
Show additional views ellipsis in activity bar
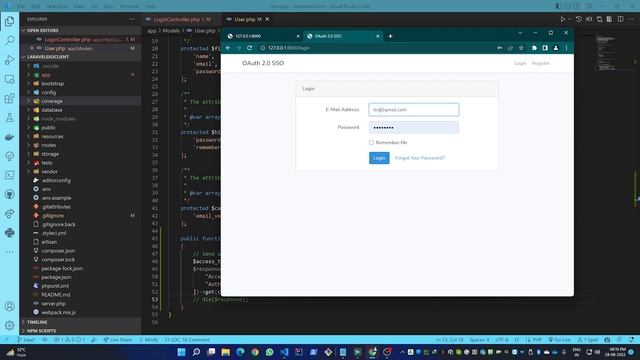pos(9,252)
